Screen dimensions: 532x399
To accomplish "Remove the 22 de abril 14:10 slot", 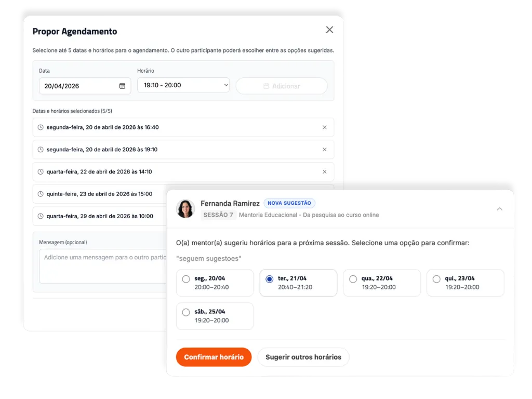I will click(x=325, y=172).
